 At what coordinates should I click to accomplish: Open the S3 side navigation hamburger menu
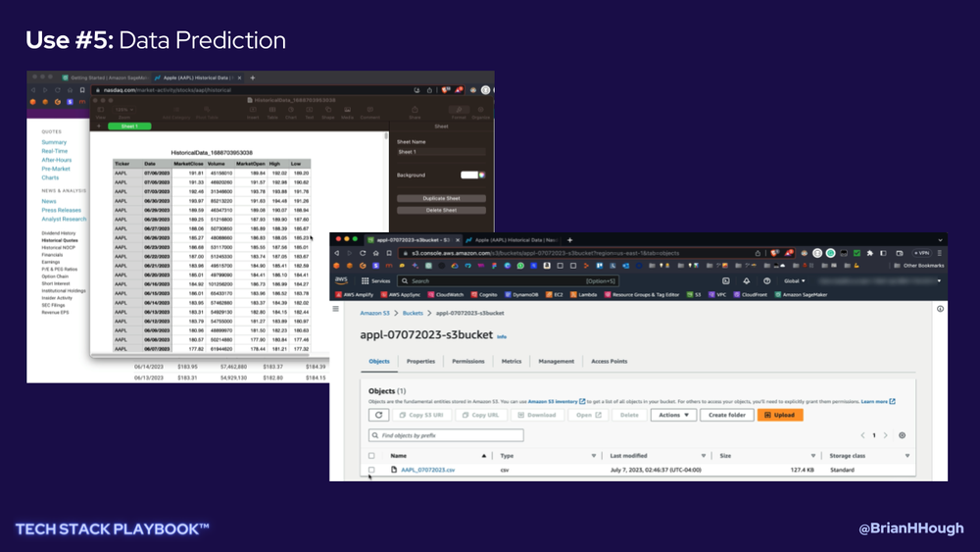pos(335,309)
